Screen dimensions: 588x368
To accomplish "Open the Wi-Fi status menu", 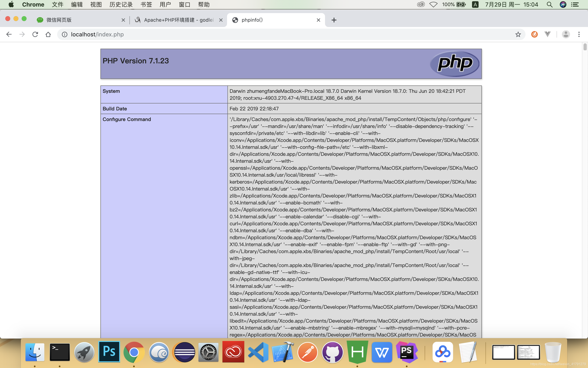I will (x=433, y=4).
